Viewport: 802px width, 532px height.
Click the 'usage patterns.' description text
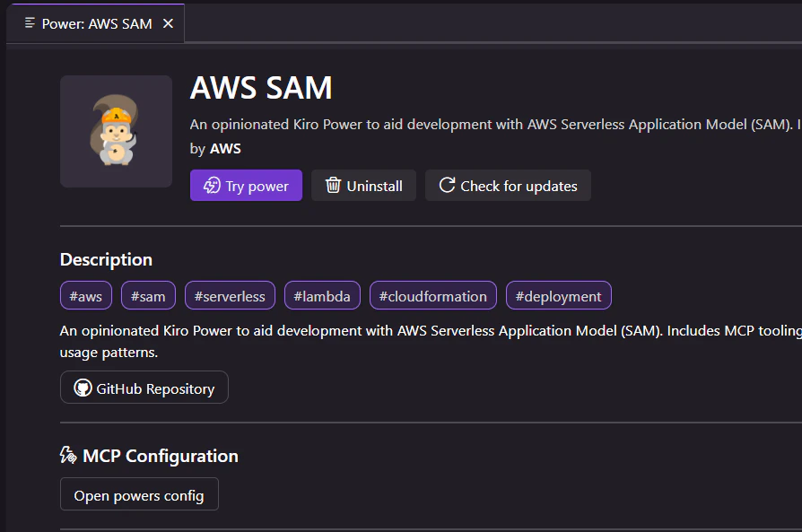[109, 353]
